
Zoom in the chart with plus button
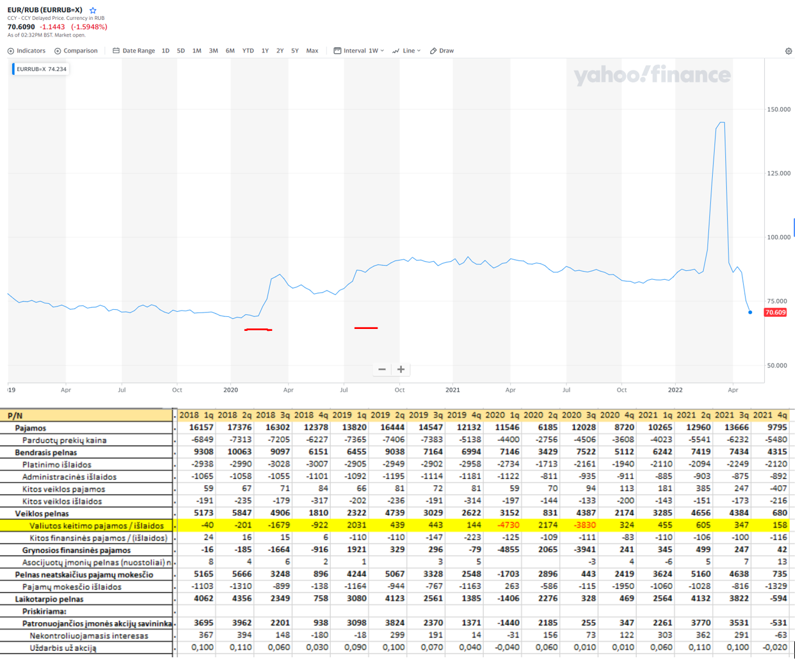pos(401,369)
